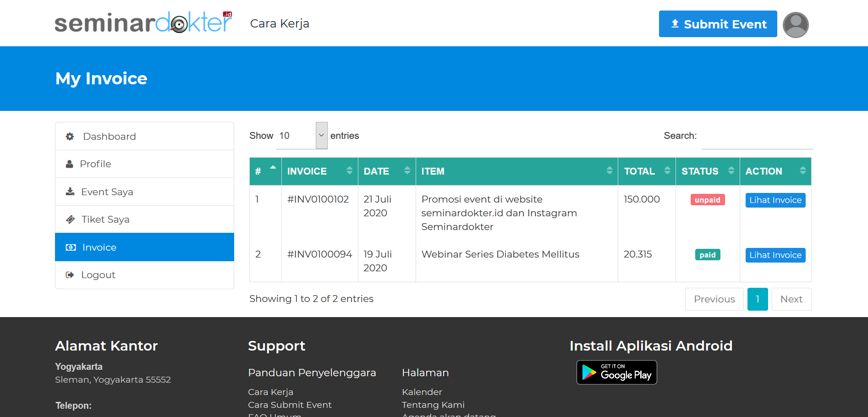Open the Cara Kerja menu item
The width and height of the screenshot is (868, 417).
click(x=280, y=23)
